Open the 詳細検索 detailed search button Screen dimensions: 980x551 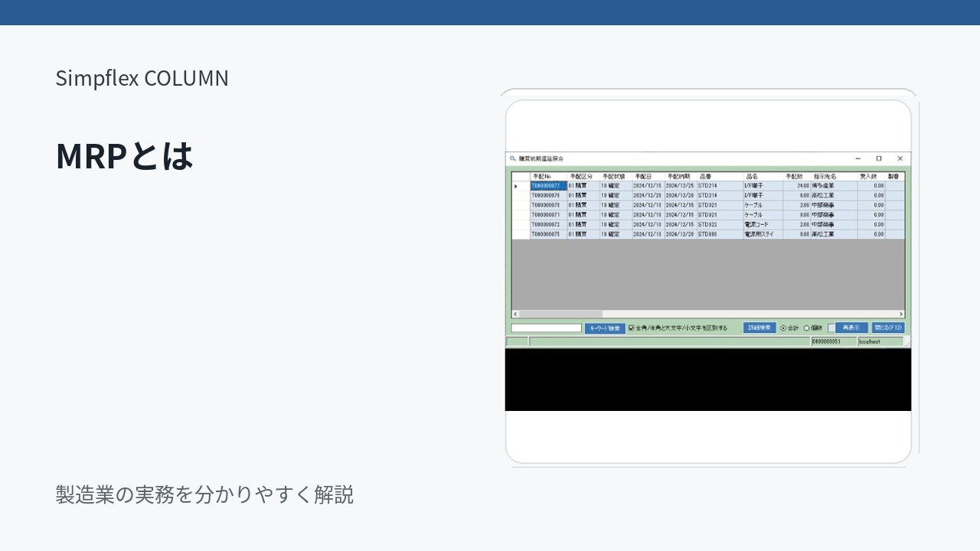(759, 328)
